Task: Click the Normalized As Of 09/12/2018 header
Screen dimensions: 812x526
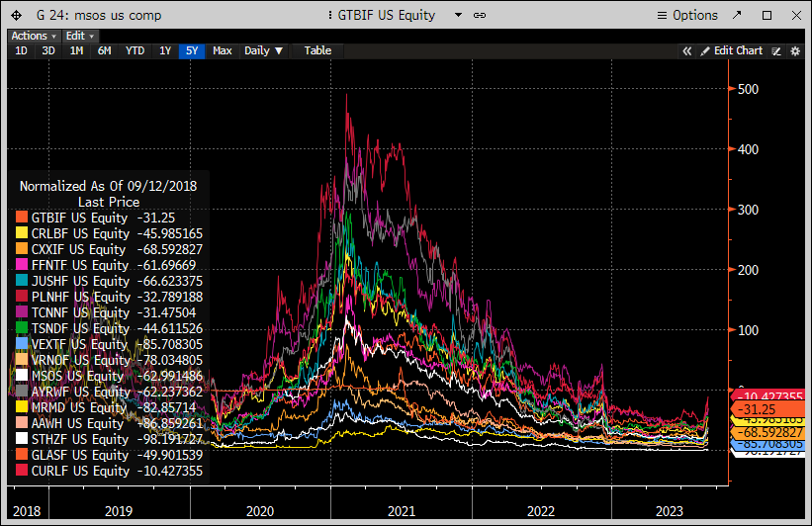Action: coord(108,187)
